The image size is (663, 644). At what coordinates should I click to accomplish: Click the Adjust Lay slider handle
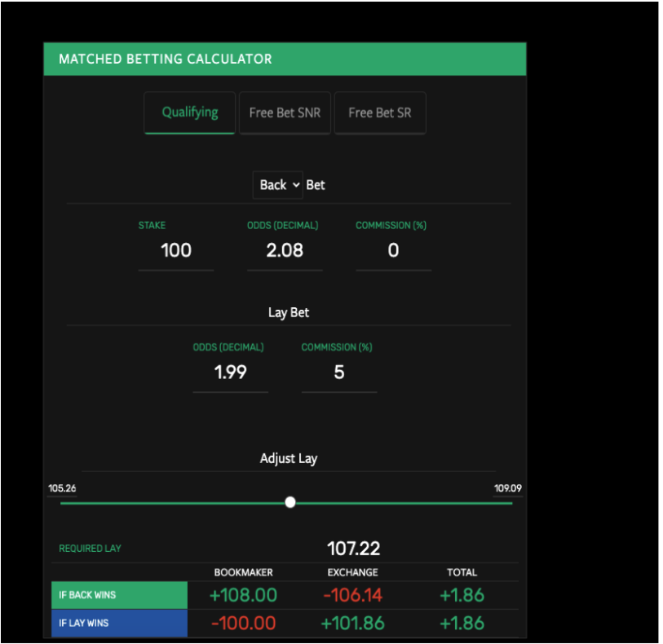click(x=290, y=502)
